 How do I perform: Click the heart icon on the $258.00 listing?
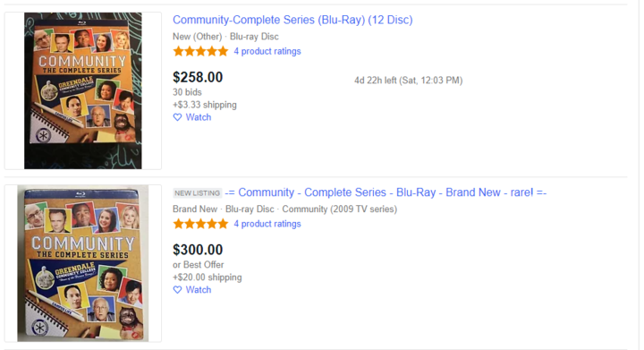click(177, 117)
